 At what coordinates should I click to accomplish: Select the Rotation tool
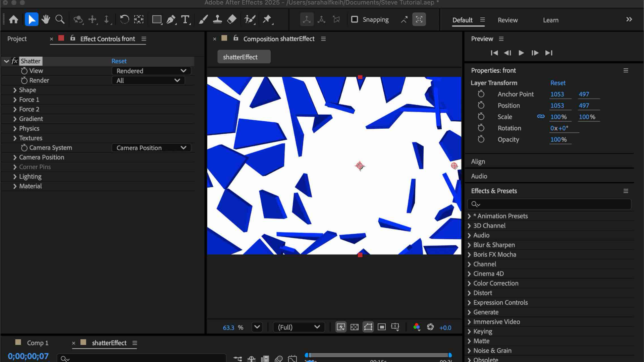tap(124, 19)
